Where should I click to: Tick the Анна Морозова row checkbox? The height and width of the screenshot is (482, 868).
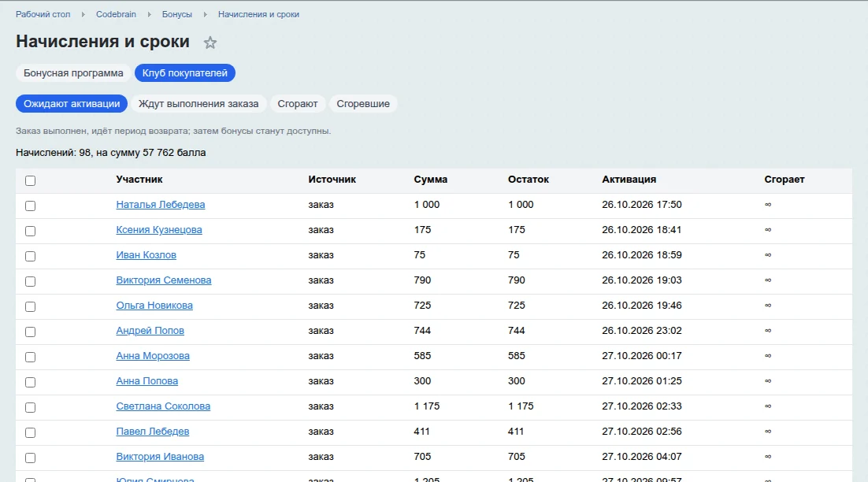coord(31,357)
